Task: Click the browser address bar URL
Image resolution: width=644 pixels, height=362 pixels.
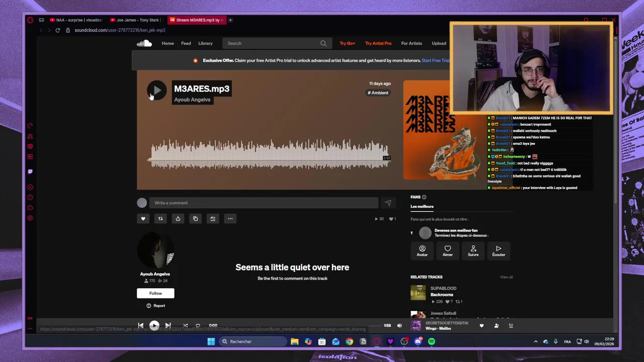Action: 120,30
